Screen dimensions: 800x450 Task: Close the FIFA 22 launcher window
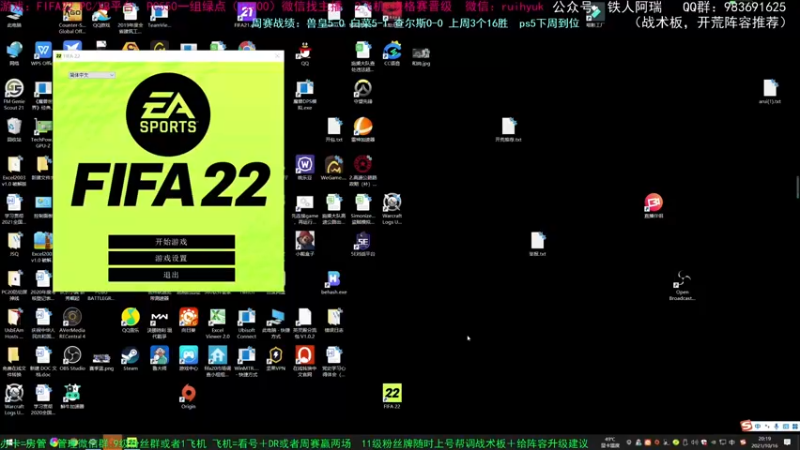pyautogui.click(x=278, y=56)
